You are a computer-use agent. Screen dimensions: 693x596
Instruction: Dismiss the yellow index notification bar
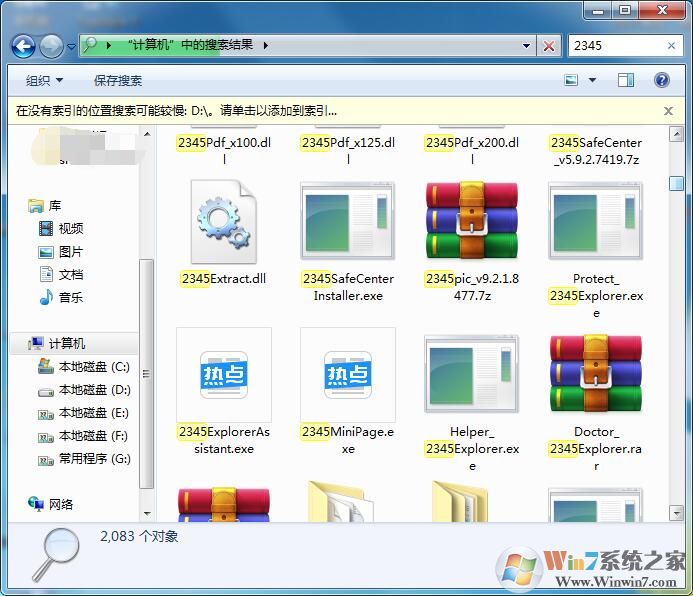pos(669,111)
